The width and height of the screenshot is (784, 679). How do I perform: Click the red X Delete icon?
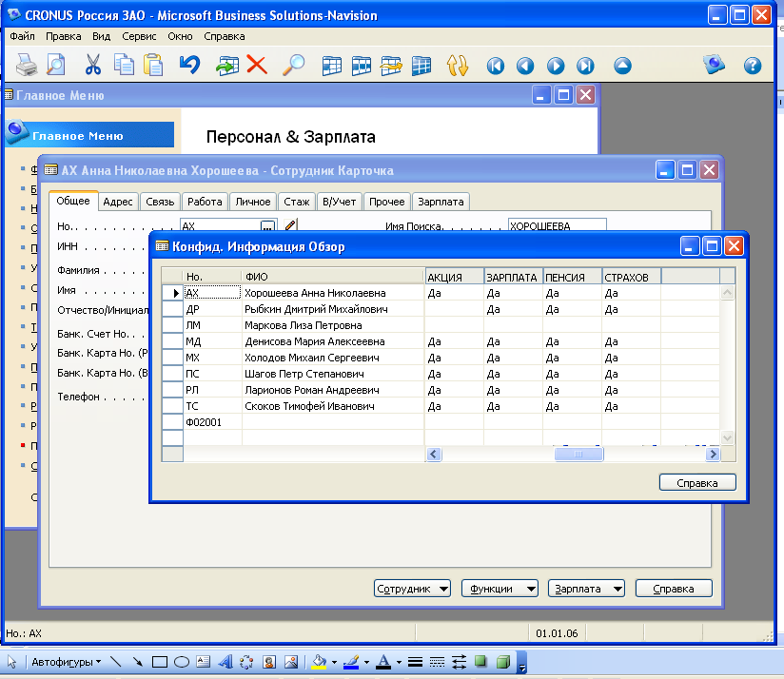point(257,66)
